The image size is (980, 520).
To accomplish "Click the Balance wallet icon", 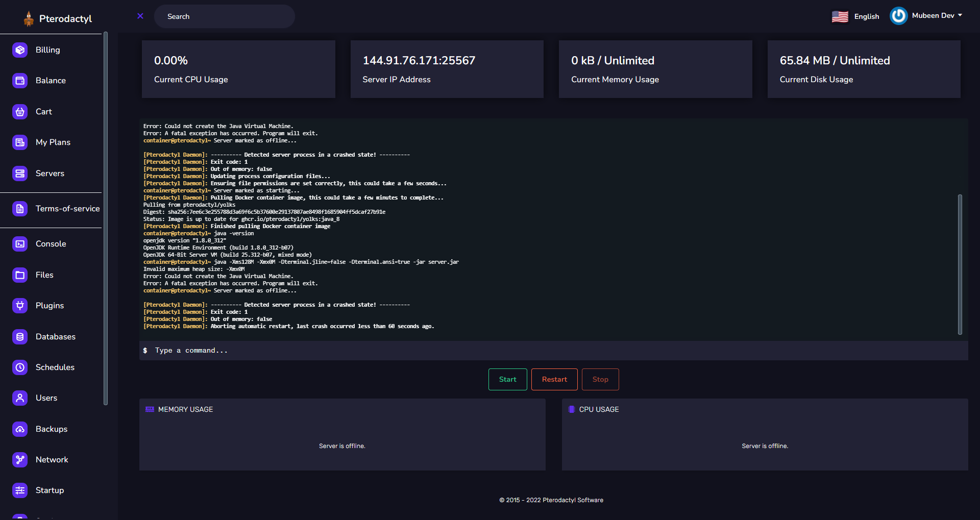I will click(20, 81).
